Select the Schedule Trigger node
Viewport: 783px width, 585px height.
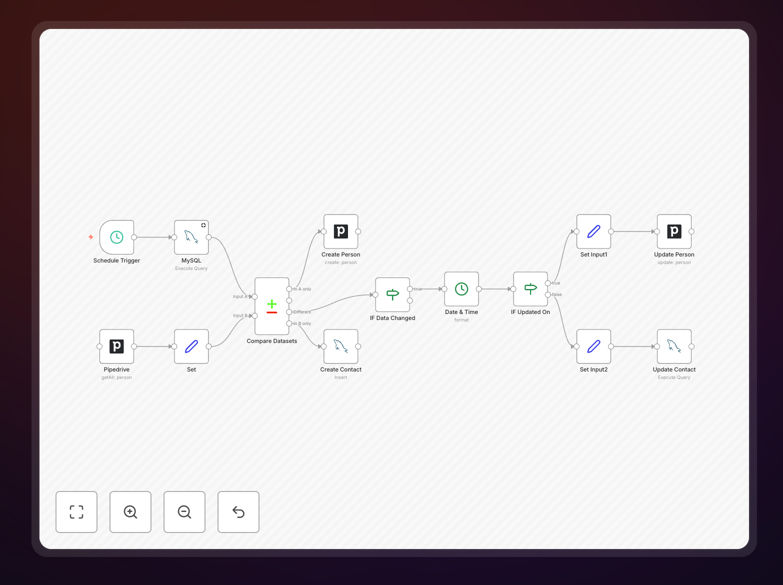tap(116, 237)
